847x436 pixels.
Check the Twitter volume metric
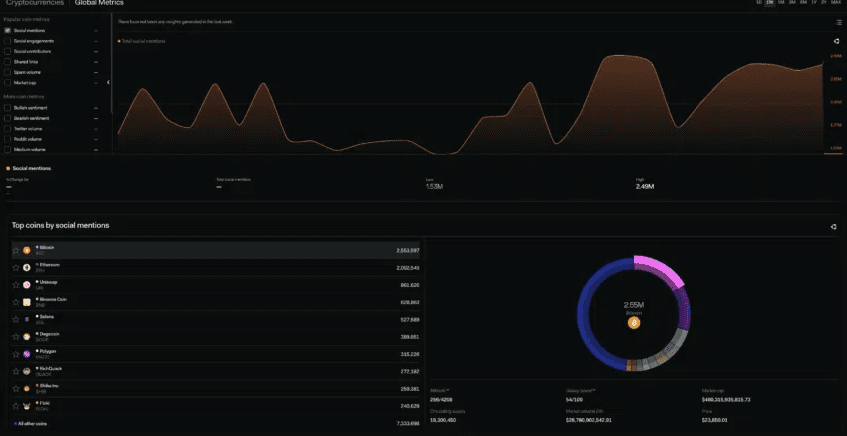(8, 129)
